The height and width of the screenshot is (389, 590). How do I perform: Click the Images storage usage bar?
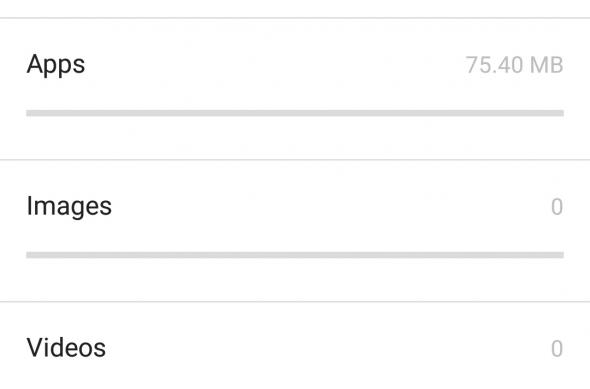click(295, 255)
